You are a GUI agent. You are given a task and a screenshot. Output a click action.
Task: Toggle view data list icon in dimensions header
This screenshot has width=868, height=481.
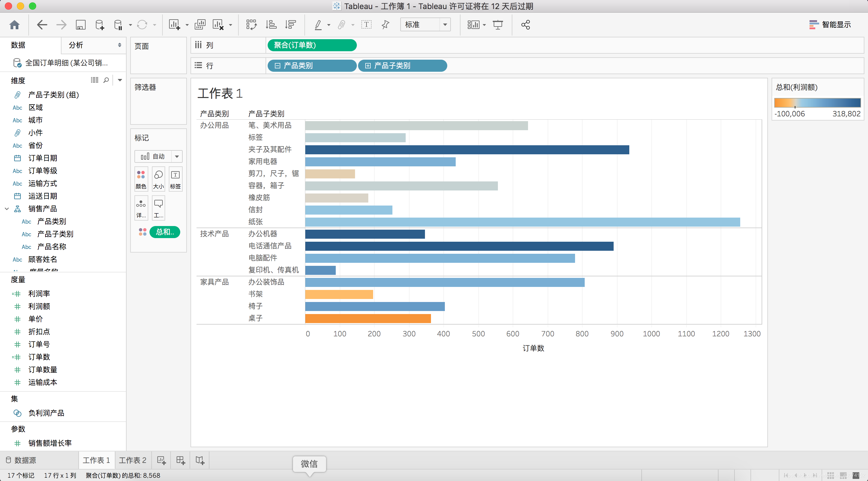(x=95, y=80)
